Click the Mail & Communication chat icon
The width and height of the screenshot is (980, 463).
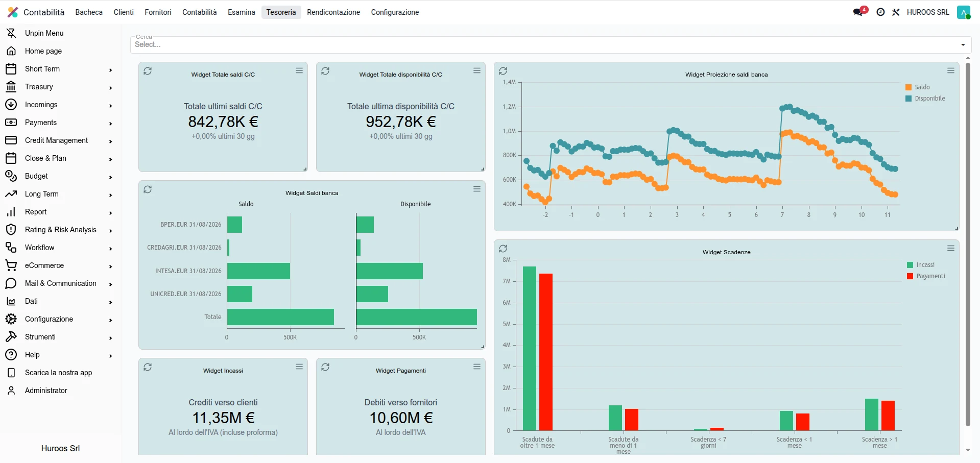point(11,283)
